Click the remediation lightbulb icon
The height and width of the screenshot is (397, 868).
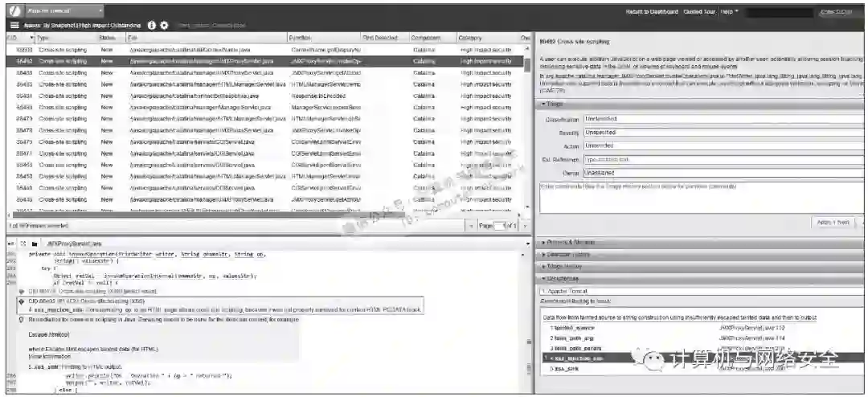pos(21,320)
